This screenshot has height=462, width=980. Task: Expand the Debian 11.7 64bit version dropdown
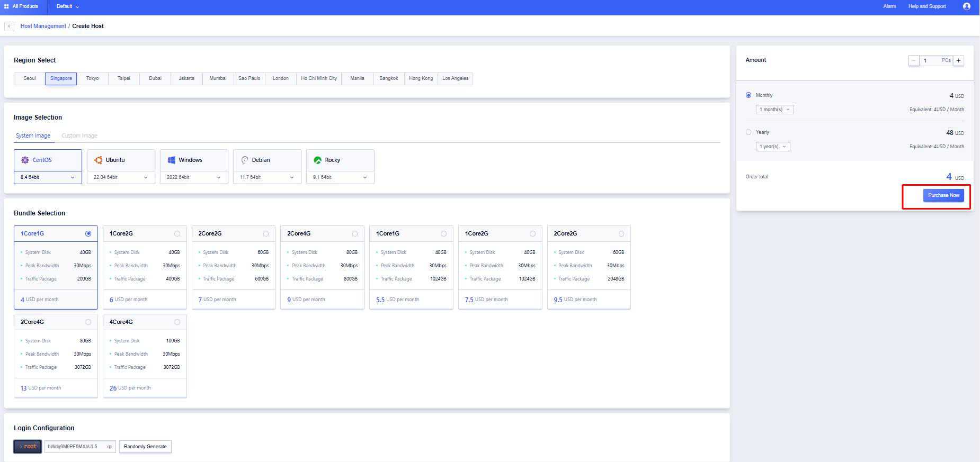tap(267, 177)
